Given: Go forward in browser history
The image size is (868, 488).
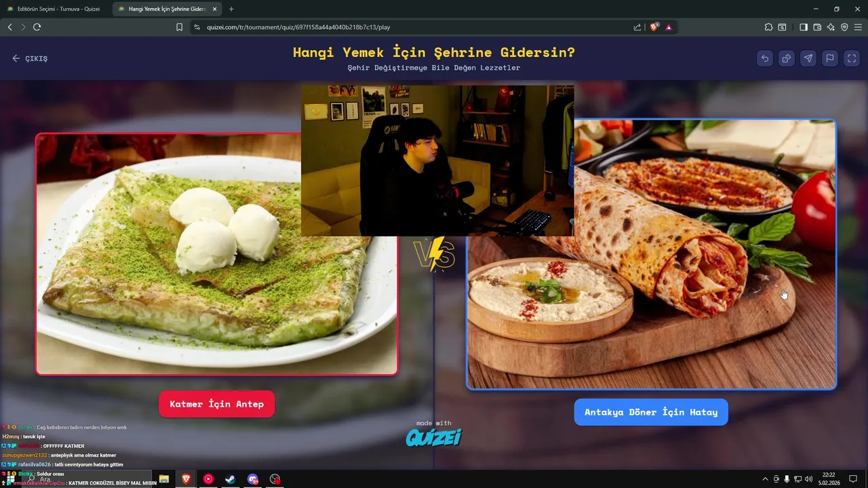Looking at the screenshot, I should [23, 27].
